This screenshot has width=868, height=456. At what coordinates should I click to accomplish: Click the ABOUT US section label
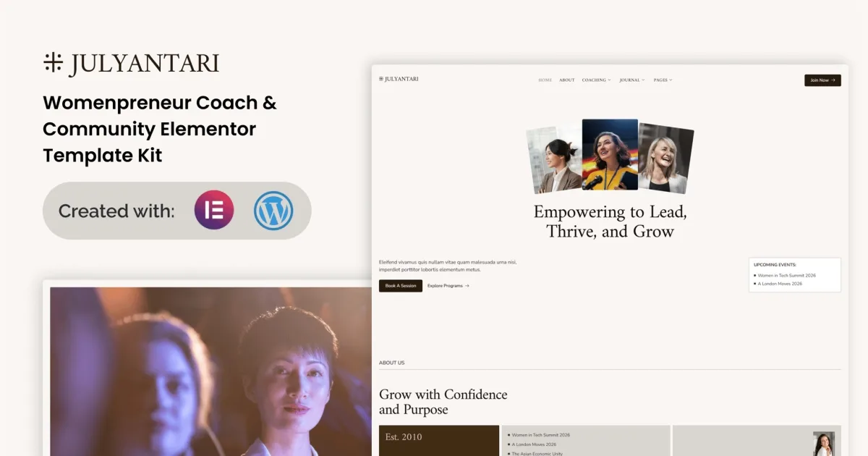pos(392,363)
